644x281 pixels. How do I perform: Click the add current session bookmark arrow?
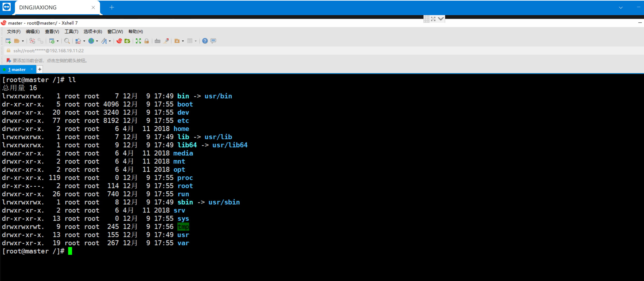click(9, 60)
